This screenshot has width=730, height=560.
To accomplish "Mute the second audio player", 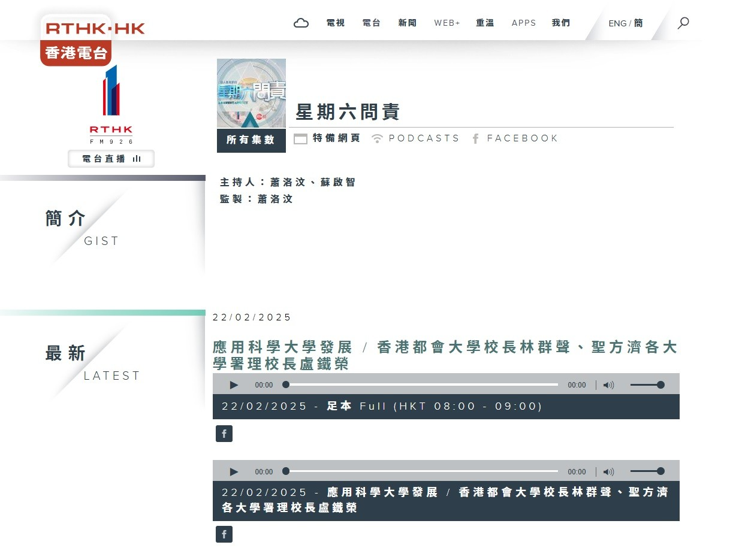I will (608, 471).
